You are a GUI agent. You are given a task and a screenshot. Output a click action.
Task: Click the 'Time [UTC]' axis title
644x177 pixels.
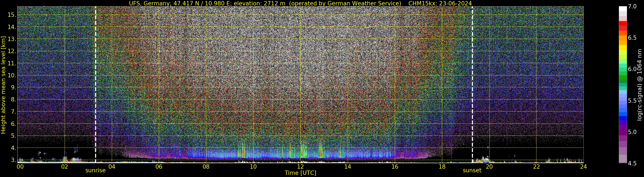click(300, 173)
